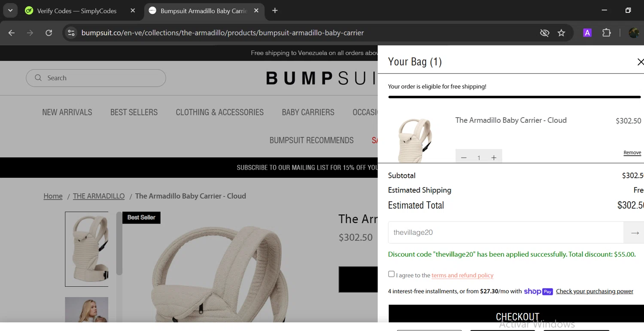644x331 pixels.
Task: Check the agree to terms checkbox
Action: coord(391,274)
